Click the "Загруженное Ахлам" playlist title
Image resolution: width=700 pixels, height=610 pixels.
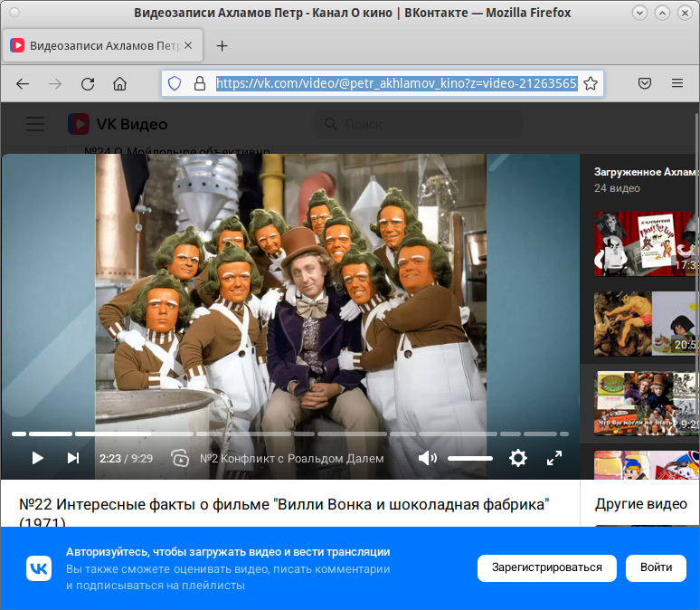coord(646,172)
